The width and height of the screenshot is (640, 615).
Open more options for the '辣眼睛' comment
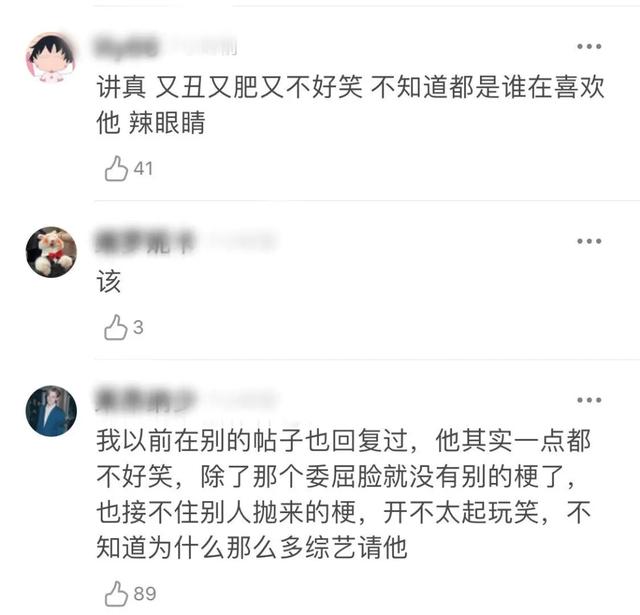tap(589, 46)
